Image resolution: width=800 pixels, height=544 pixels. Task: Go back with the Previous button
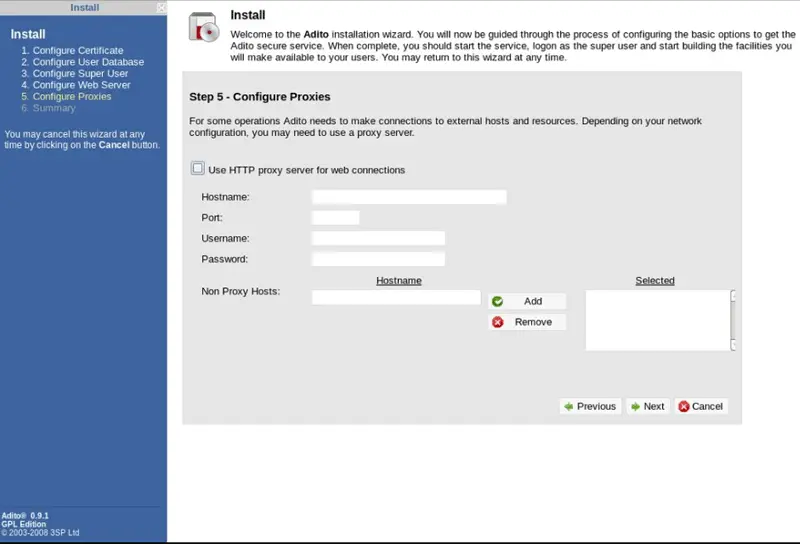point(590,407)
